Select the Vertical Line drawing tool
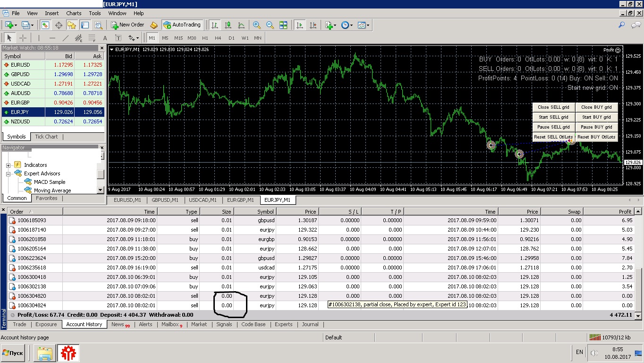Viewport: 644px width, 363px height. (x=39, y=38)
